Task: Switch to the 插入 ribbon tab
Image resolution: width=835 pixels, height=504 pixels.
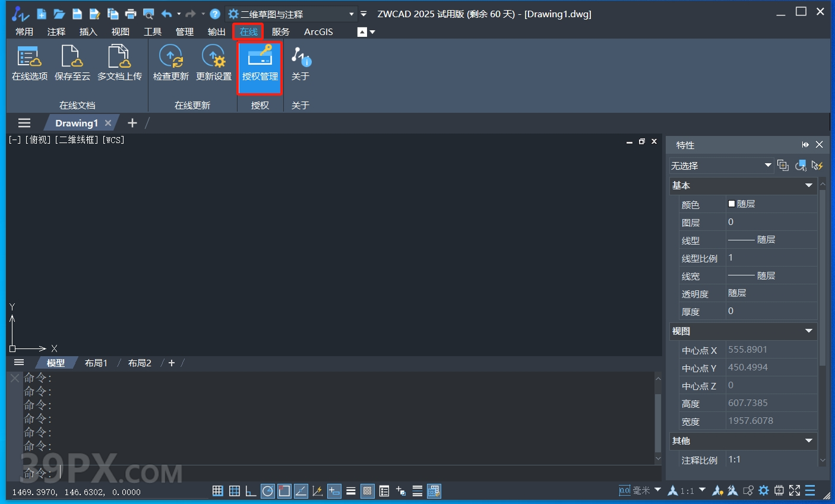Action: (88, 31)
